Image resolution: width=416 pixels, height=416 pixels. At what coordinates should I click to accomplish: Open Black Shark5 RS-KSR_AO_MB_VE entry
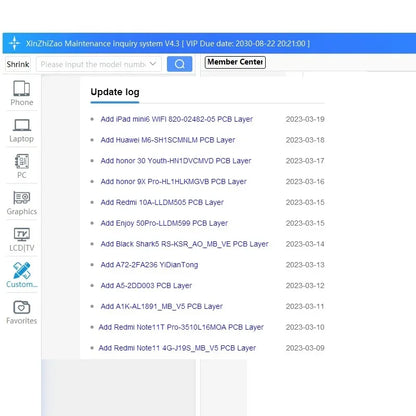click(x=184, y=244)
